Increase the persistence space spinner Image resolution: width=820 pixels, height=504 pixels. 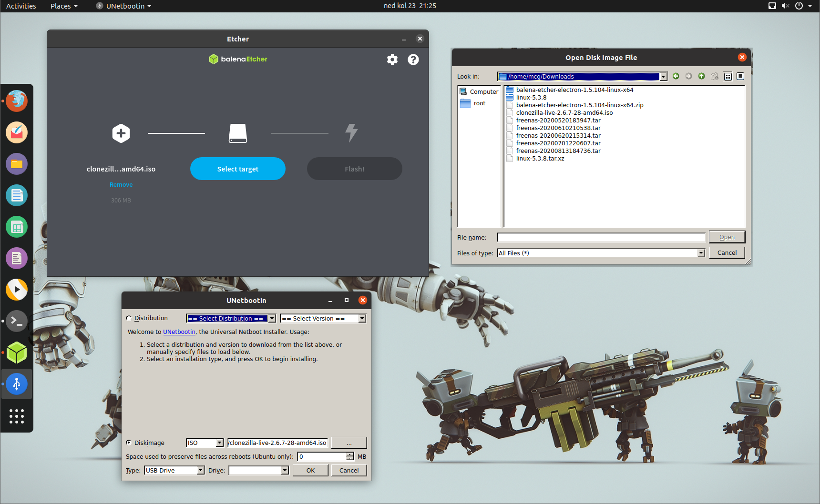(350, 454)
